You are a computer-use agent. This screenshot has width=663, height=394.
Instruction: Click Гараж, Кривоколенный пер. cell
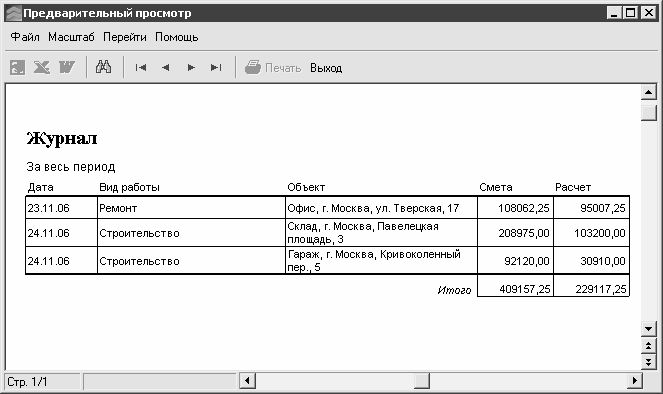(381, 261)
